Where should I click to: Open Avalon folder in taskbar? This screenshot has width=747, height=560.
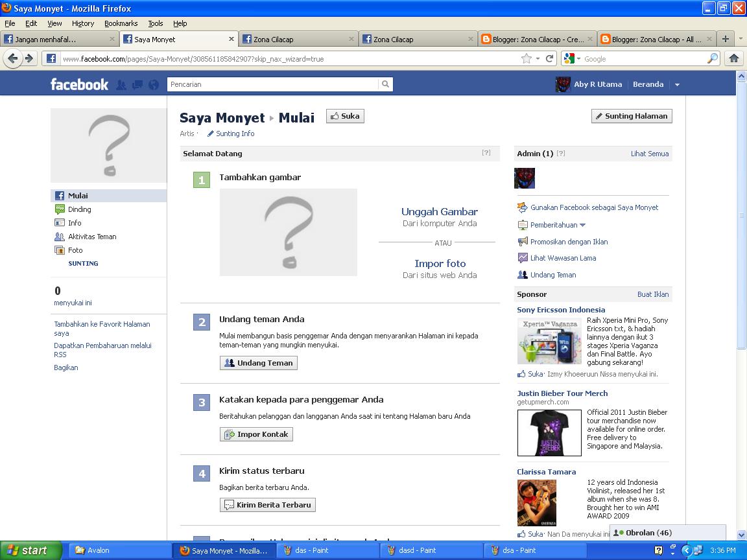(x=119, y=550)
